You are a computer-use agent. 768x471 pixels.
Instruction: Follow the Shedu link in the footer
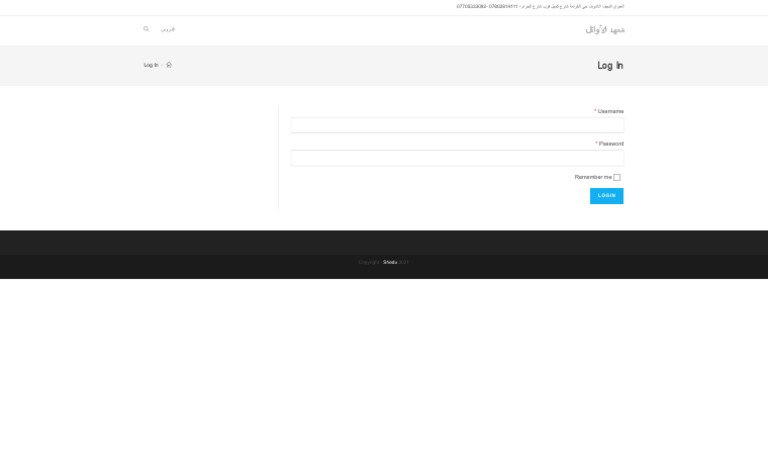point(390,262)
